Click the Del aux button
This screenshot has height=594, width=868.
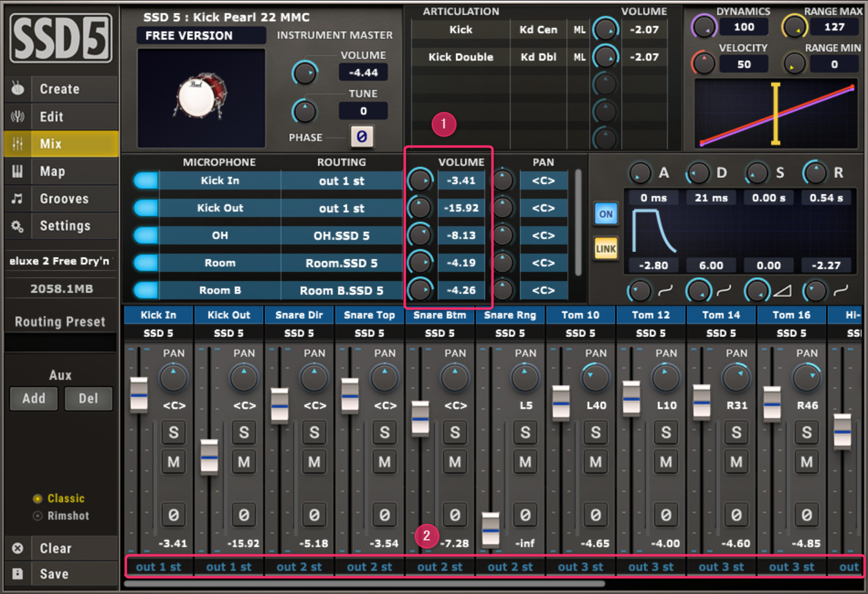[88, 398]
